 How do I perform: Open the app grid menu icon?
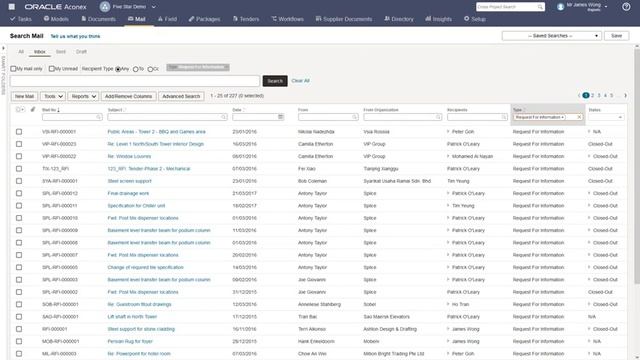(11, 7)
